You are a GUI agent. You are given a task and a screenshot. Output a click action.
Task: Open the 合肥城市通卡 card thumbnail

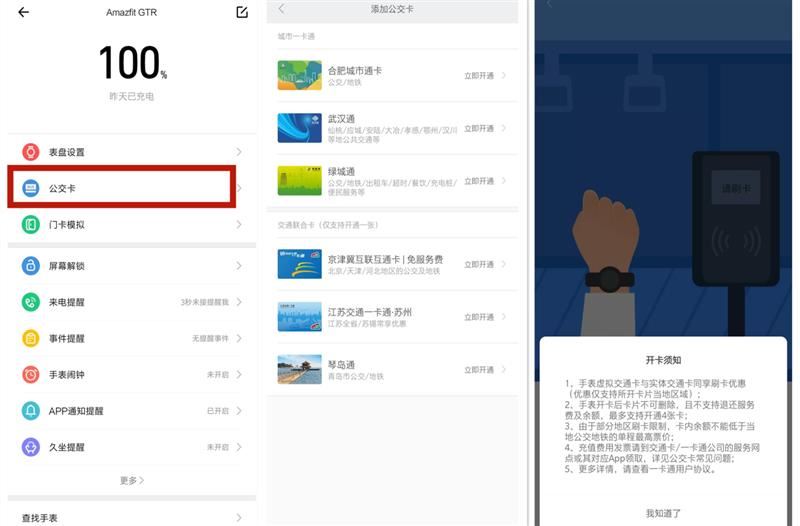299,76
